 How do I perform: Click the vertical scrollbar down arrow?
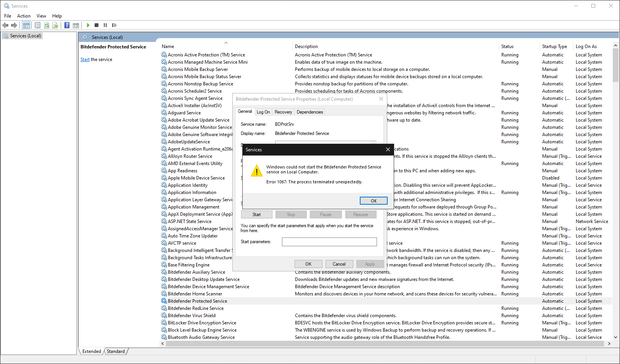[615, 337]
